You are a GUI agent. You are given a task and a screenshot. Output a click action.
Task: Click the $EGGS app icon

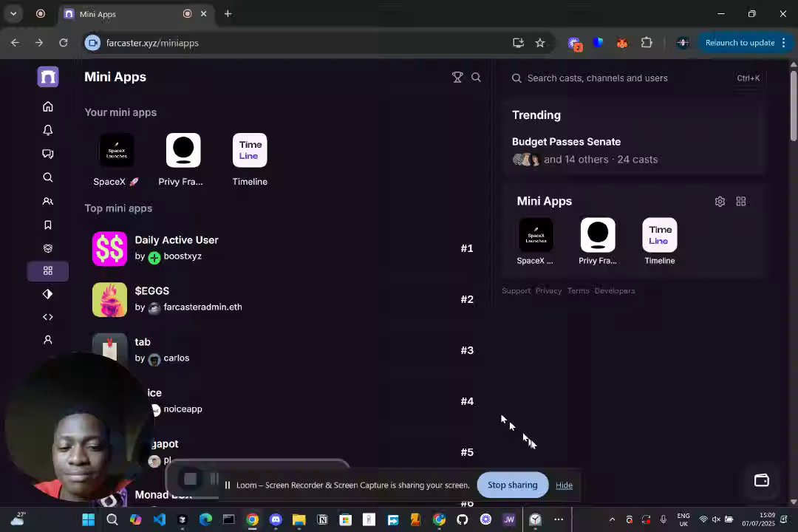coord(109,299)
